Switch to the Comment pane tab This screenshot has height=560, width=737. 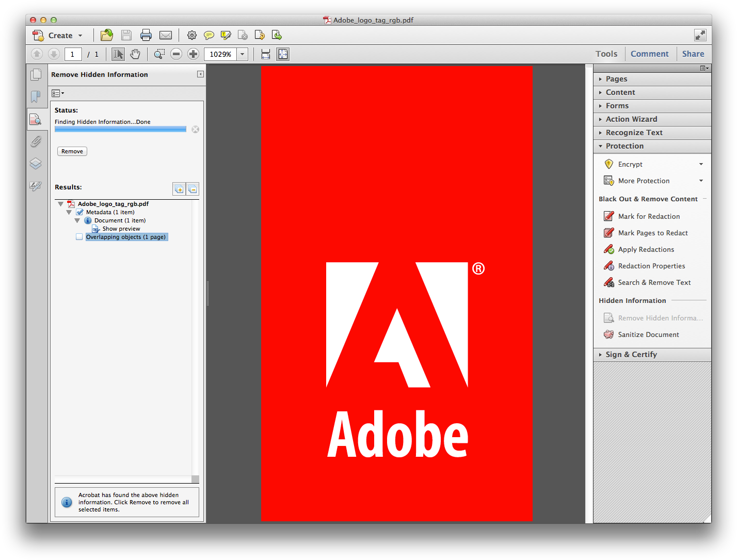point(649,54)
